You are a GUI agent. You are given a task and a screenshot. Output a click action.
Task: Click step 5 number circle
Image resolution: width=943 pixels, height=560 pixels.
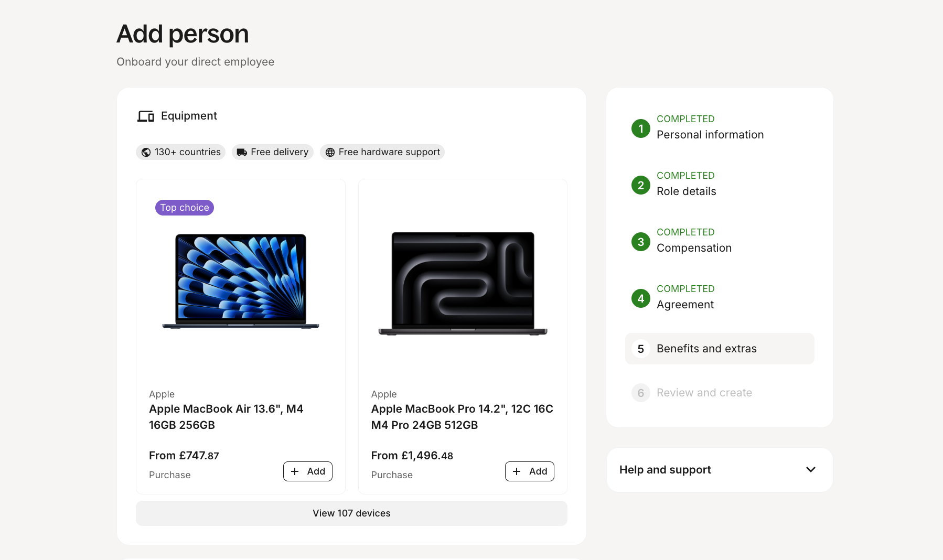coord(641,349)
